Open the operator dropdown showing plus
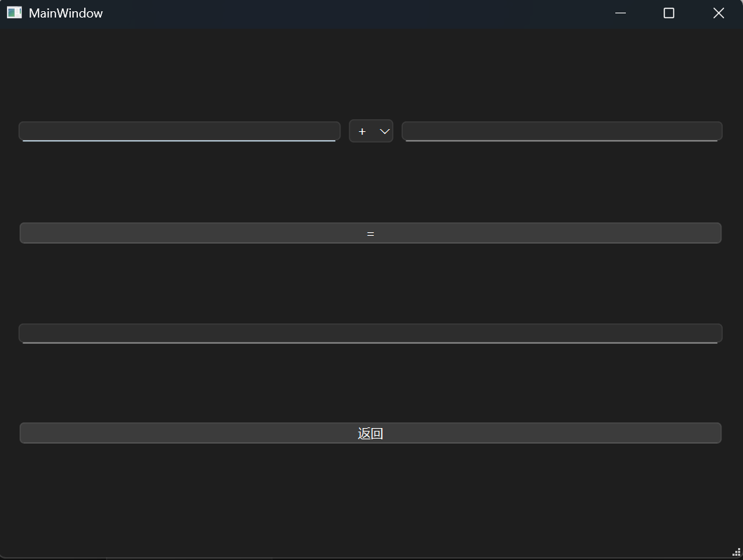The image size is (743, 560). 371,131
